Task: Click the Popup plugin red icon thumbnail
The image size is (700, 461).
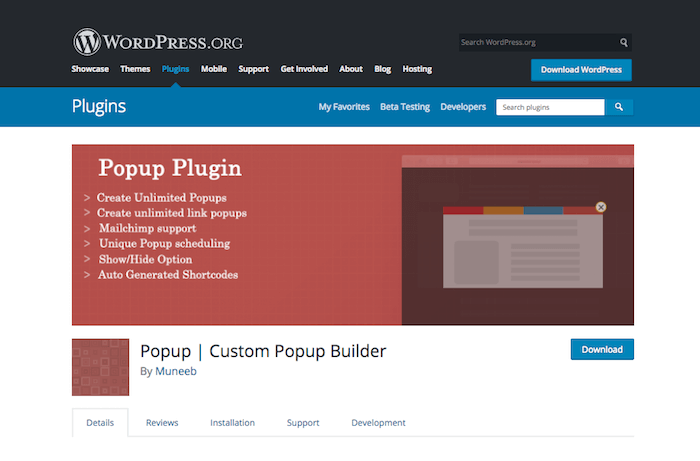Action: [x=100, y=367]
